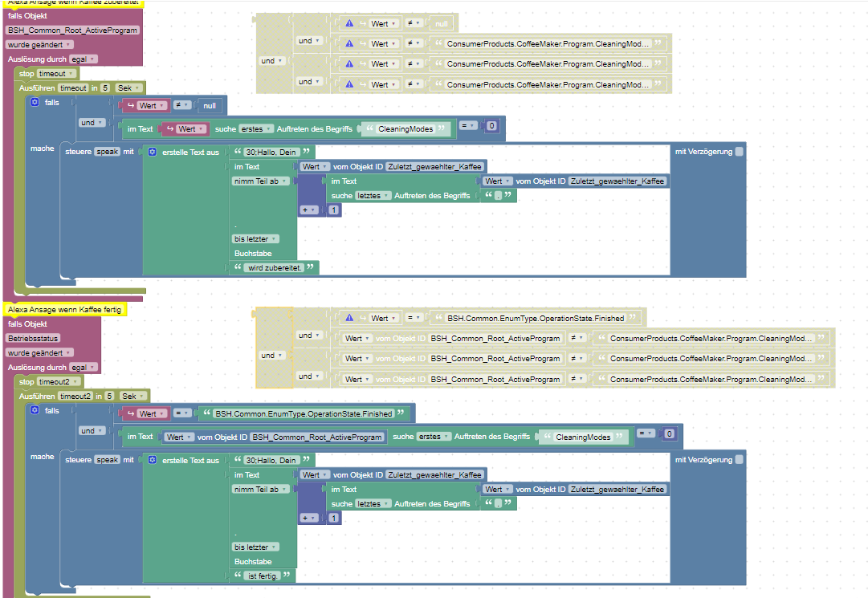Open '+' operator dropdown above 'wird zubereitet.'
This screenshot has height=598, width=868.
click(308, 210)
